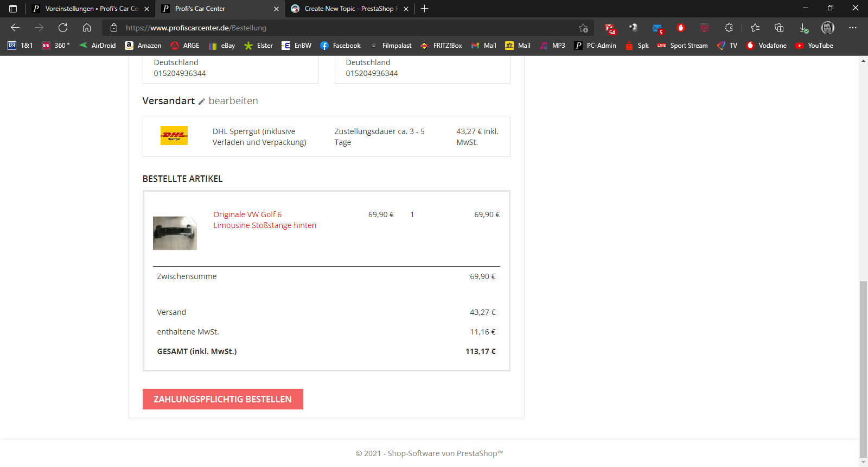Open a new browser tab
868x467 pixels.
point(425,9)
